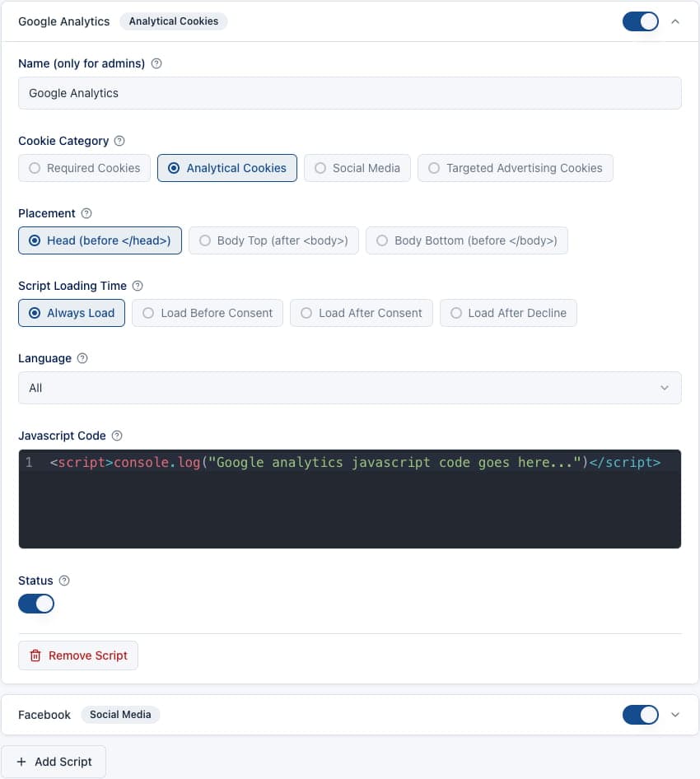
Task: Select Required Cookies category
Action: 85,169
